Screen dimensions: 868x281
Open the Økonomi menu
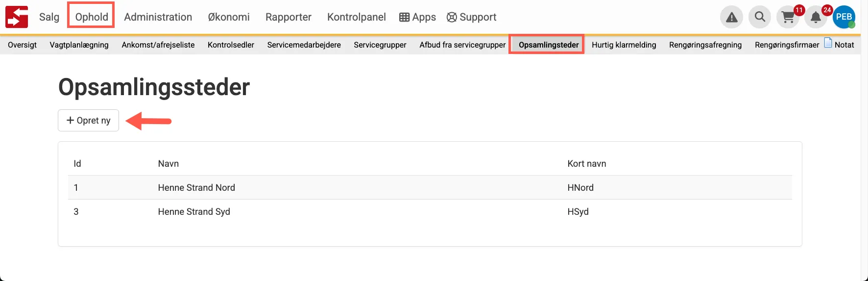tap(229, 17)
